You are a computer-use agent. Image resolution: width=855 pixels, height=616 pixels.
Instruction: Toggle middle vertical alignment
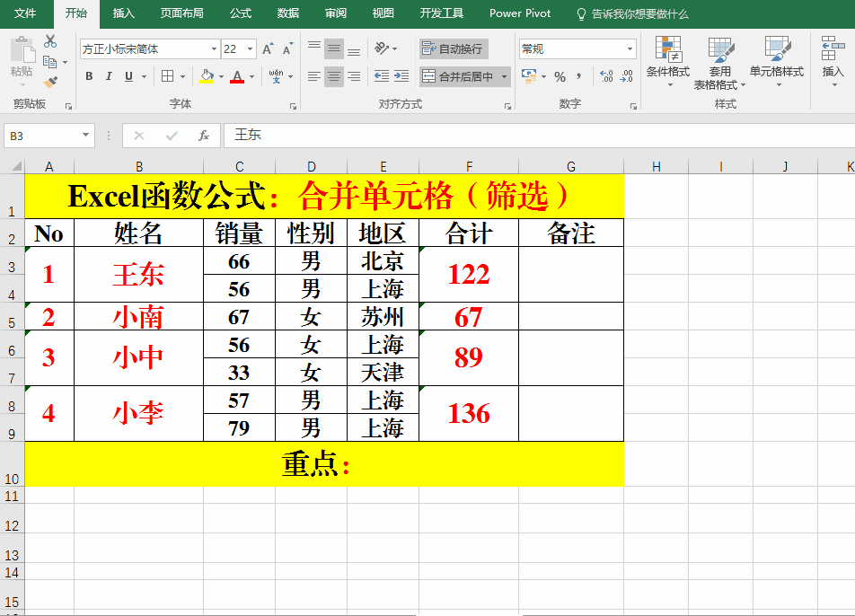tap(334, 48)
